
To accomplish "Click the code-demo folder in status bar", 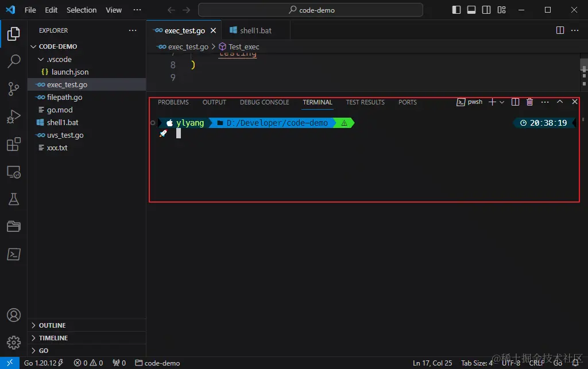I will [157, 363].
